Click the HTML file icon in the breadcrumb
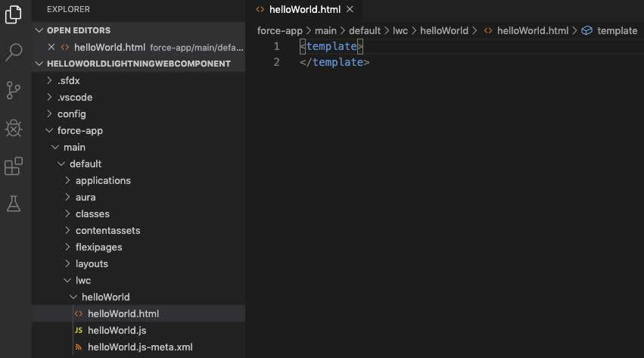Viewport: 644px width, 358px height. (x=488, y=31)
